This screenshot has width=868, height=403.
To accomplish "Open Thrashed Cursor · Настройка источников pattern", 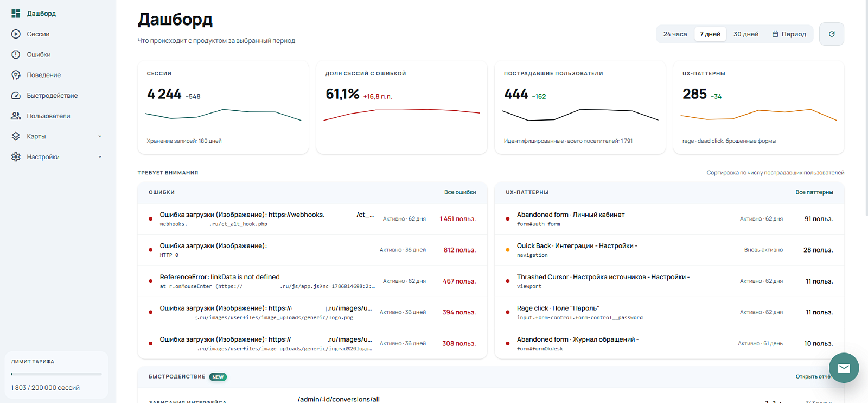I will tap(669, 281).
